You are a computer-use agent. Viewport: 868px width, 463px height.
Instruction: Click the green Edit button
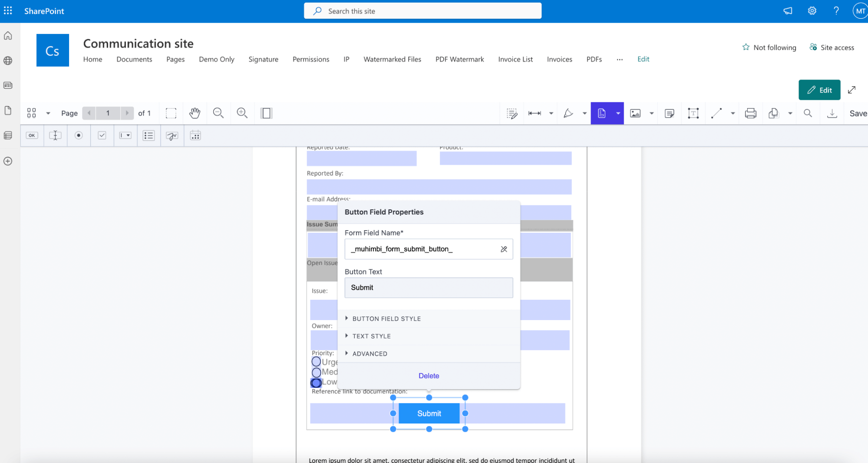[819, 90]
